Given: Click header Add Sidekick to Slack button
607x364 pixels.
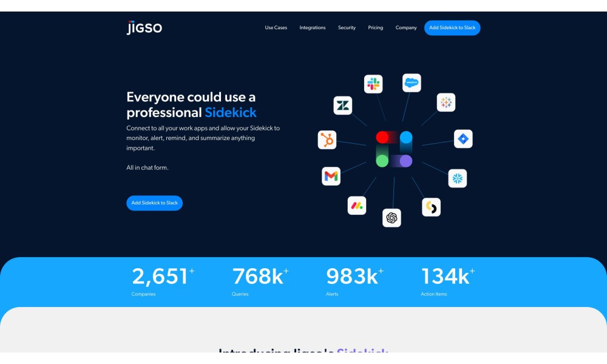Looking at the screenshot, I should 452,28.
